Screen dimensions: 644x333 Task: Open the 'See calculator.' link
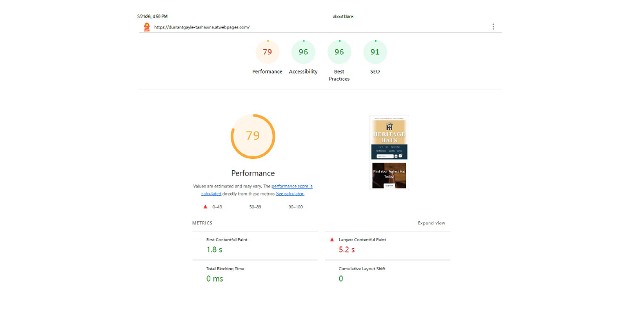[x=290, y=194]
